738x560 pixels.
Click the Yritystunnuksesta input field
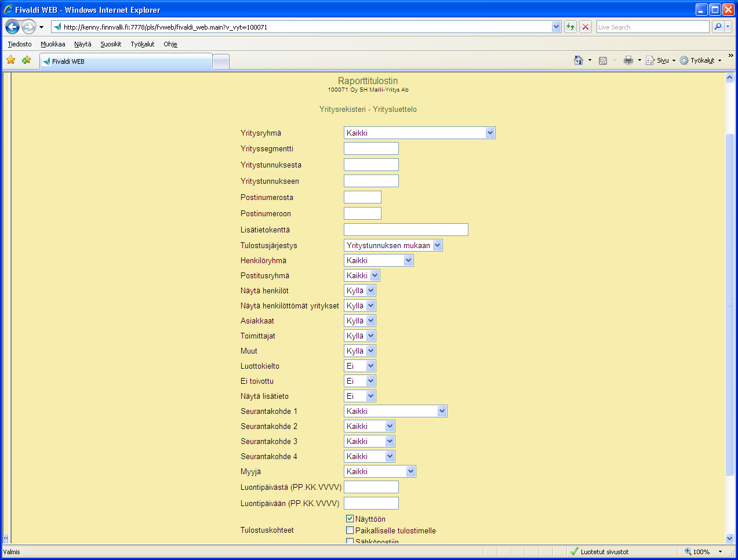click(x=371, y=165)
